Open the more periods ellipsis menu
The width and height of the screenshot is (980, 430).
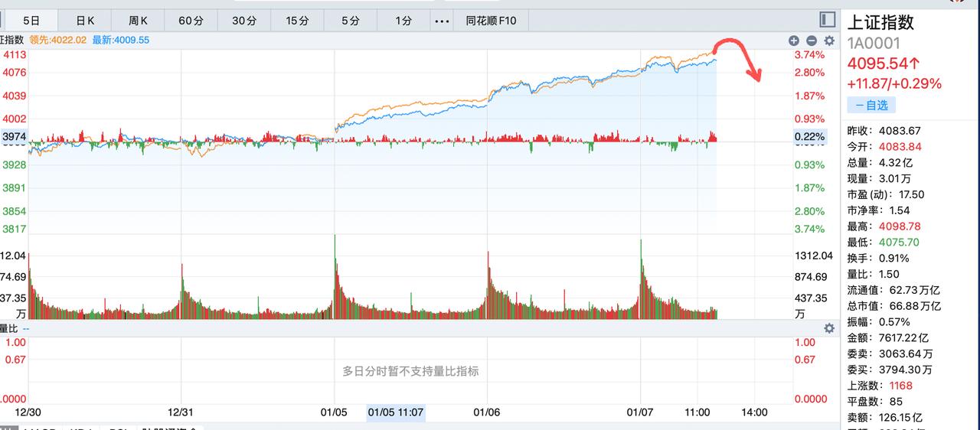(442, 21)
